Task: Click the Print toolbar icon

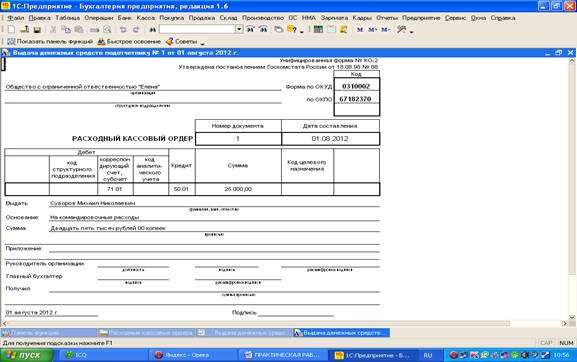Action: [94, 29]
